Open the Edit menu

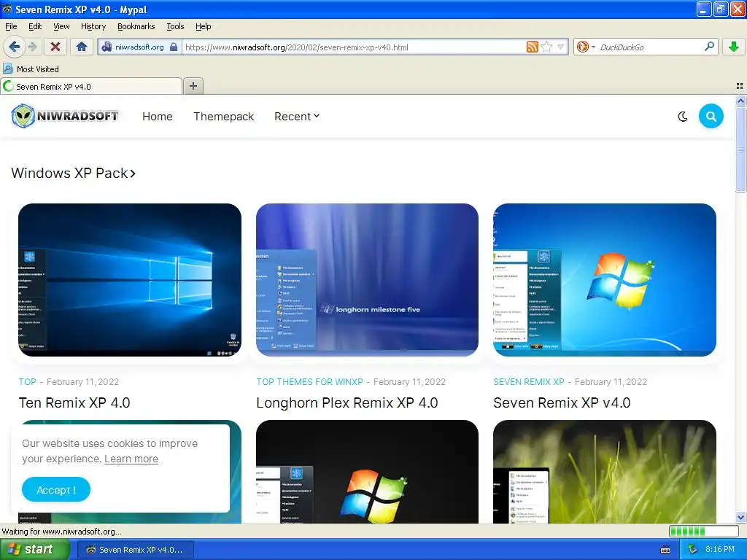click(35, 26)
